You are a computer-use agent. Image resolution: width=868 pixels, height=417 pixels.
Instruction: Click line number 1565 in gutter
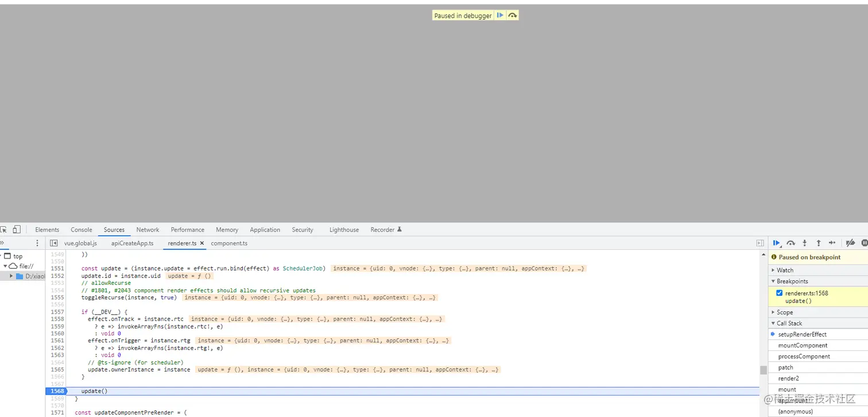click(57, 369)
